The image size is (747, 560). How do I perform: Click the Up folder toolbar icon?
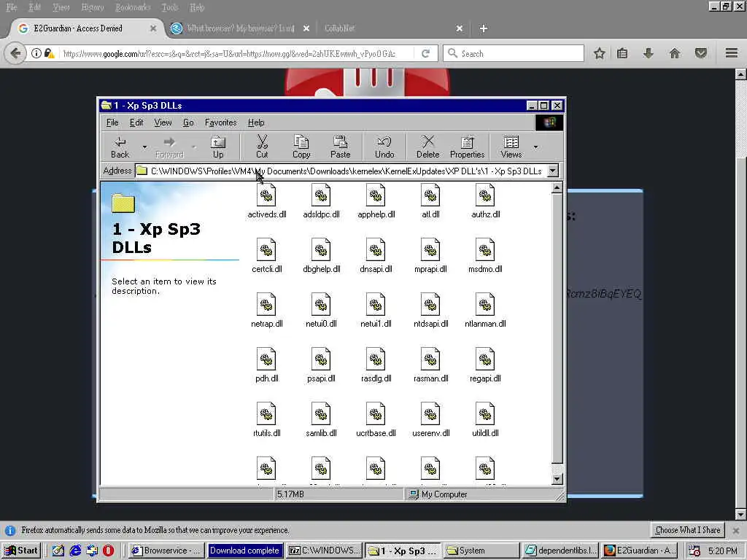[x=218, y=147]
